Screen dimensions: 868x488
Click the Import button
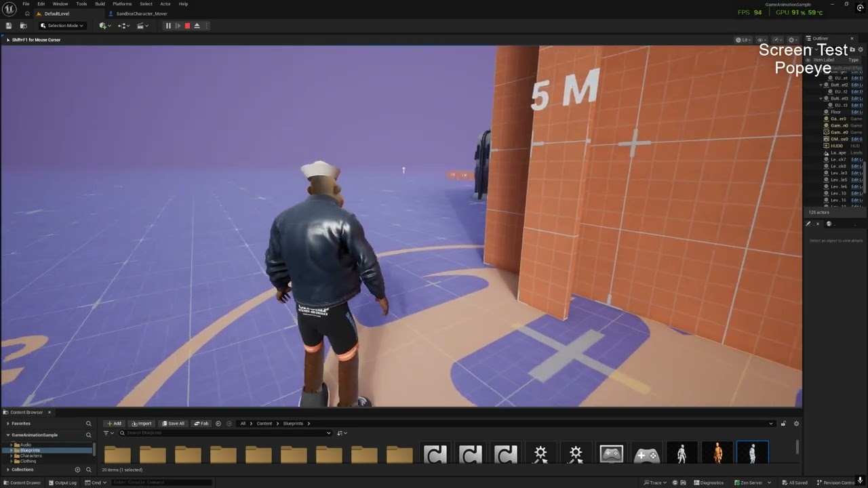[141, 424]
